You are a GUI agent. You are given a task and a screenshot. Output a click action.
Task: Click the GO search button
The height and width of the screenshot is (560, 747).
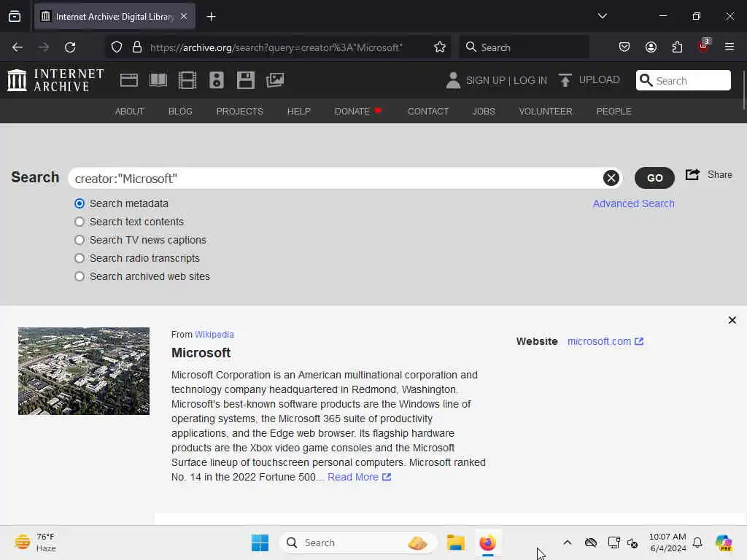(654, 178)
